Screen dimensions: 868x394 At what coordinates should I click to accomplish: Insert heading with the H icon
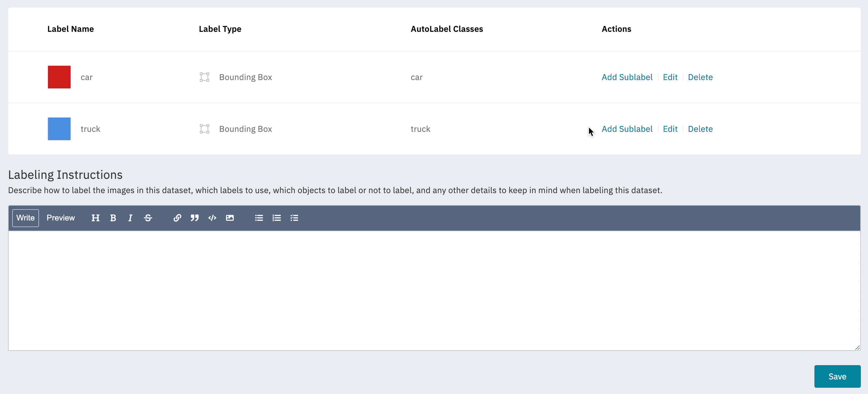[x=95, y=218]
